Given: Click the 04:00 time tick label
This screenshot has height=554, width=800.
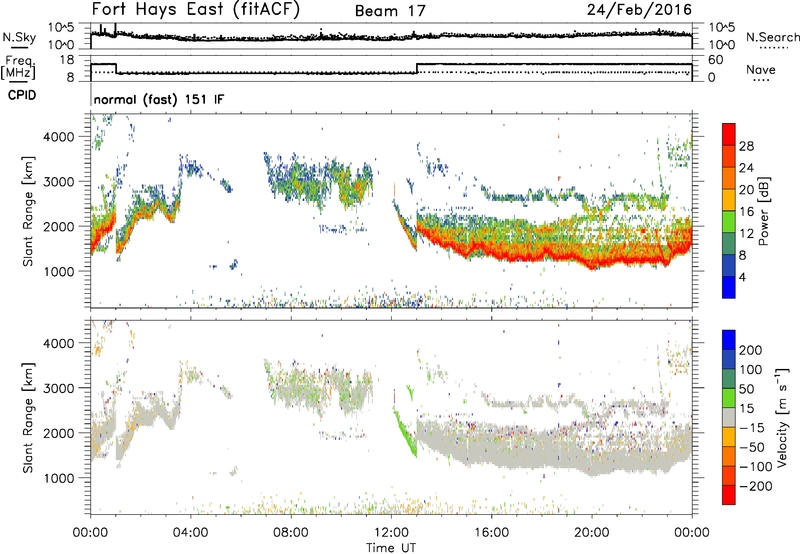Looking at the screenshot, I should coord(190,533).
